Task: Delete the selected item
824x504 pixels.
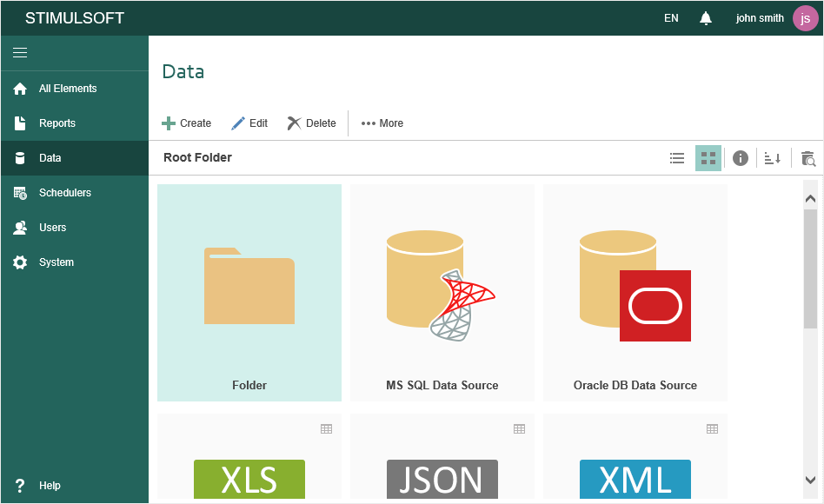Action: coord(312,123)
